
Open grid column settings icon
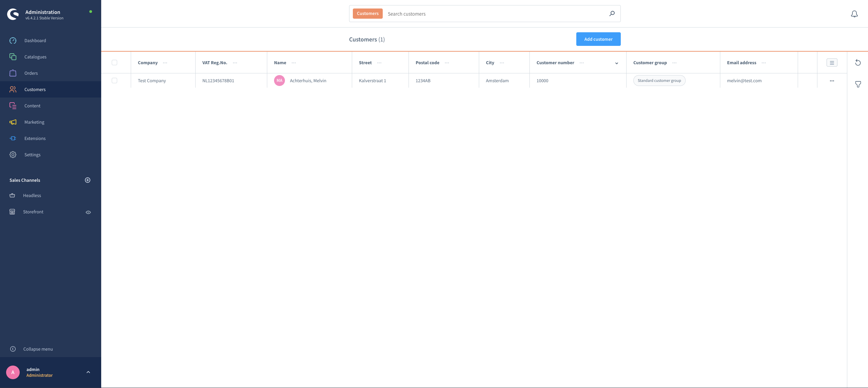[832, 63]
